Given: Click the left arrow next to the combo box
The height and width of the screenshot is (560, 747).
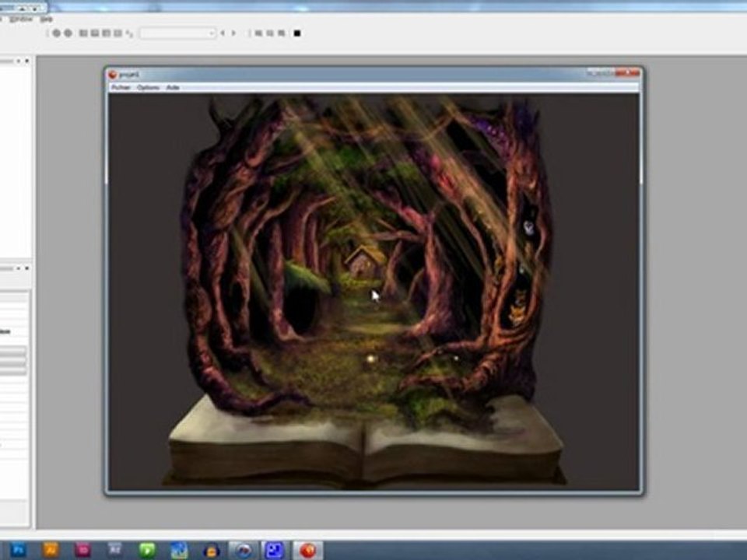Looking at the screenshot, I should 223,33.
